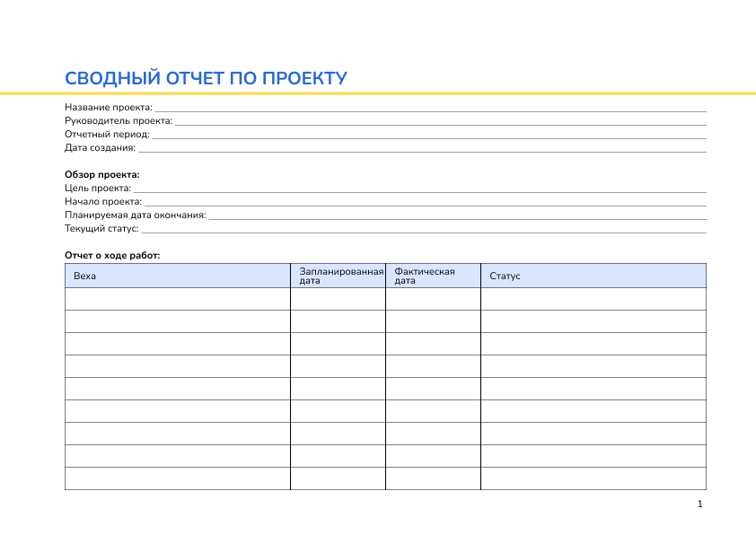756x535 pixels.
Task: Click the "Руководитель проекта" blank line
Action: [440, 122]
